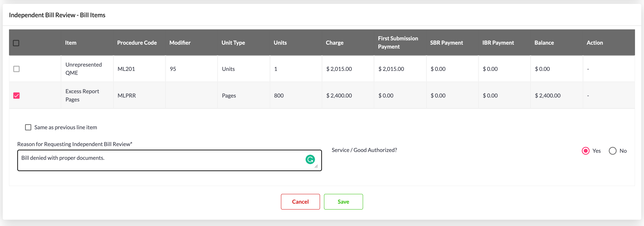Click the IBR Payment column header

[498, 43]
